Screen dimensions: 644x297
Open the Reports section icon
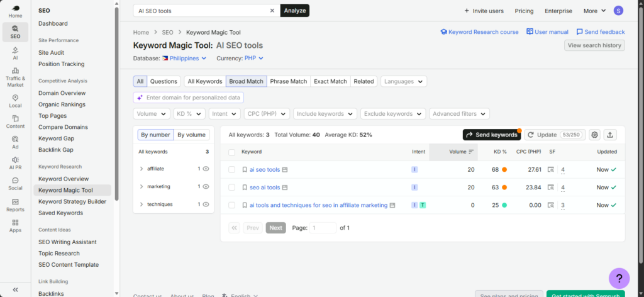pos(15,205)
